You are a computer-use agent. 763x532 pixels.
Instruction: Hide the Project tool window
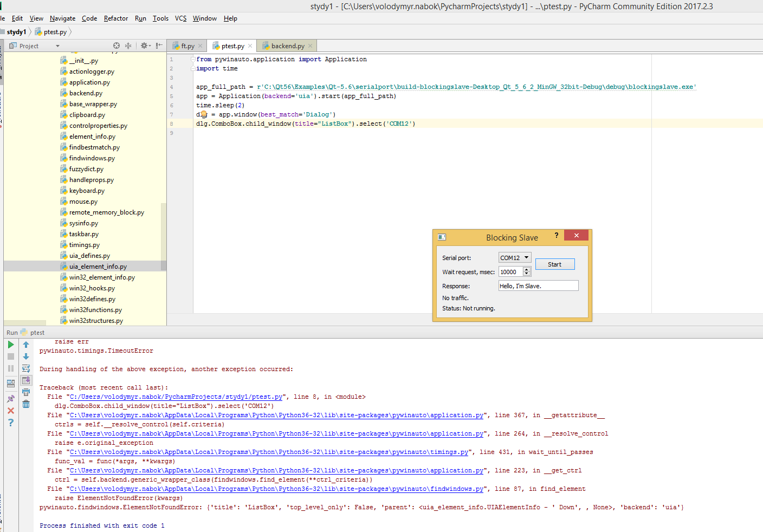(x=160, y=46)
